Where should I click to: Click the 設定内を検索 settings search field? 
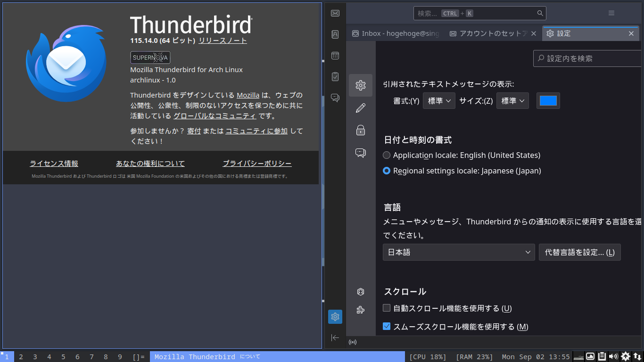pos(588,58)
